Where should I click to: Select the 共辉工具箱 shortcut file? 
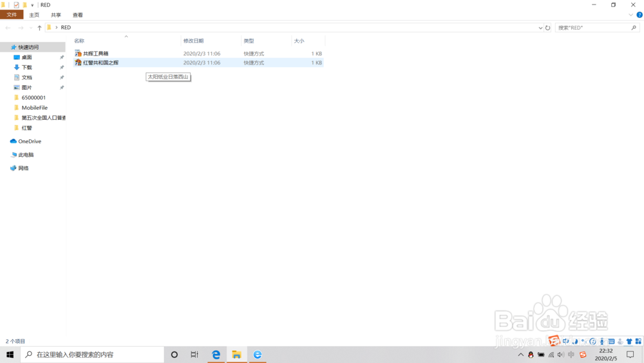(198, 54)
